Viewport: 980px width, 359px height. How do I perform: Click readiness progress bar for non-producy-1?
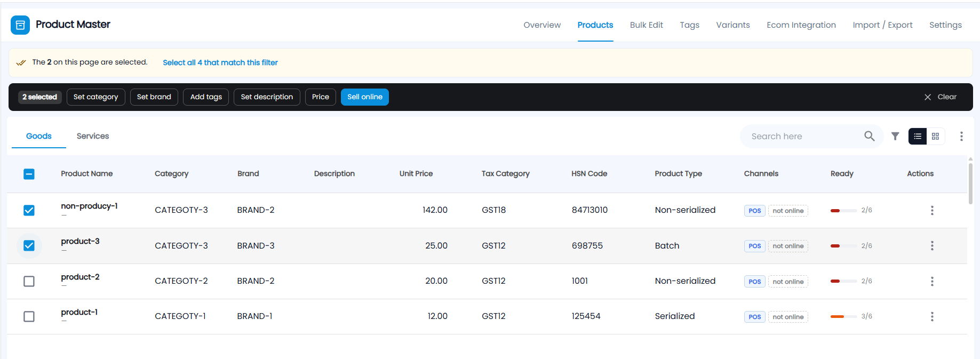pos(843,211)
